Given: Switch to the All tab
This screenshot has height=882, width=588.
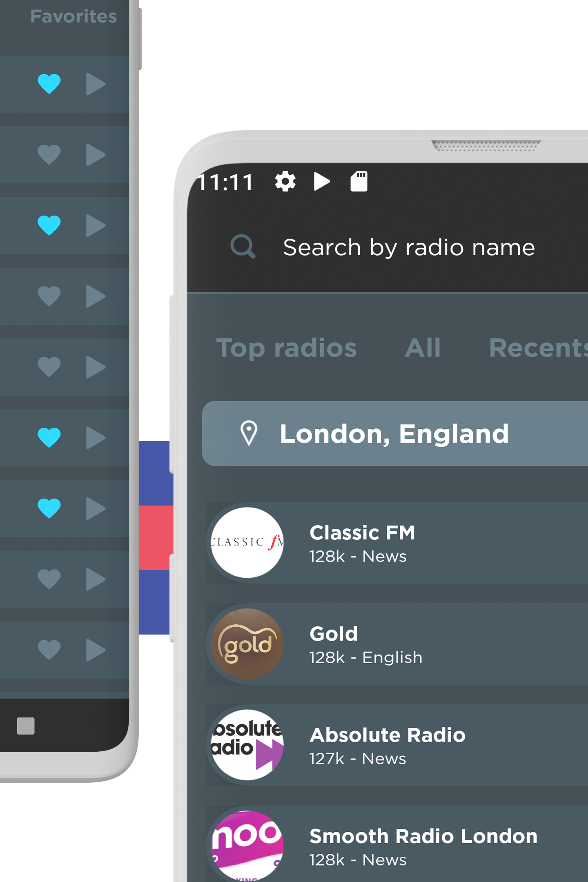Looking at the screenshot, I should pyautogui.click(x=423, y=348).
